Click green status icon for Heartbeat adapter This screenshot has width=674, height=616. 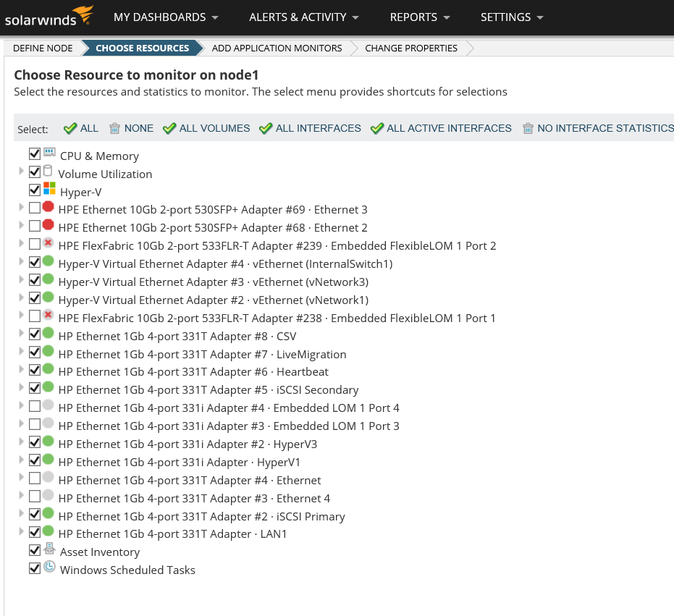click(x=48, y=369)
